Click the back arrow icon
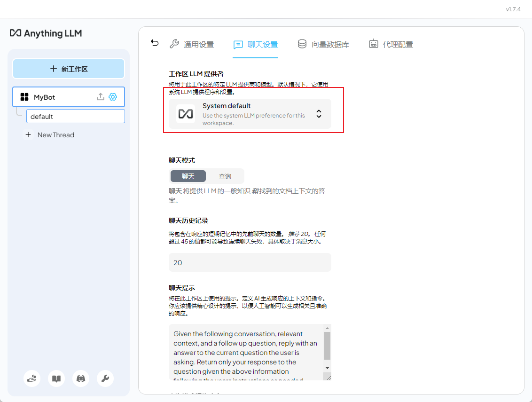 pyautogui.click(x=155, y=42)
